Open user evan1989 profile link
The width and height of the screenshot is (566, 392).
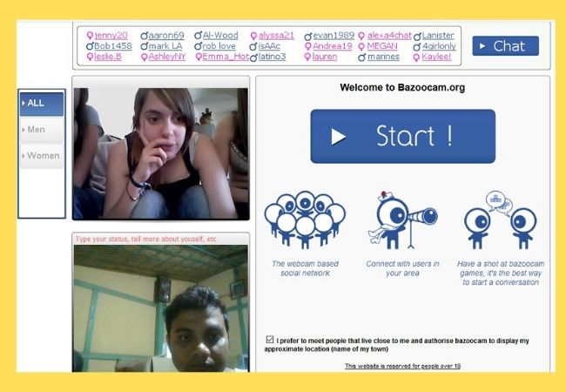[x=334, y=36]
